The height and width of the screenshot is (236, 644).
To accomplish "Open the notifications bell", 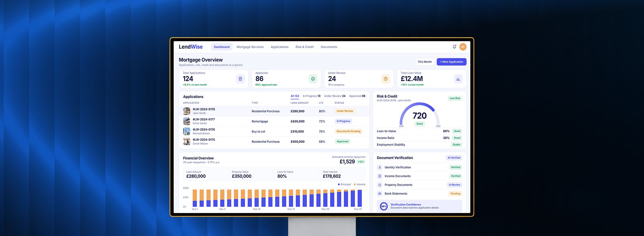I will click(454, 47).
